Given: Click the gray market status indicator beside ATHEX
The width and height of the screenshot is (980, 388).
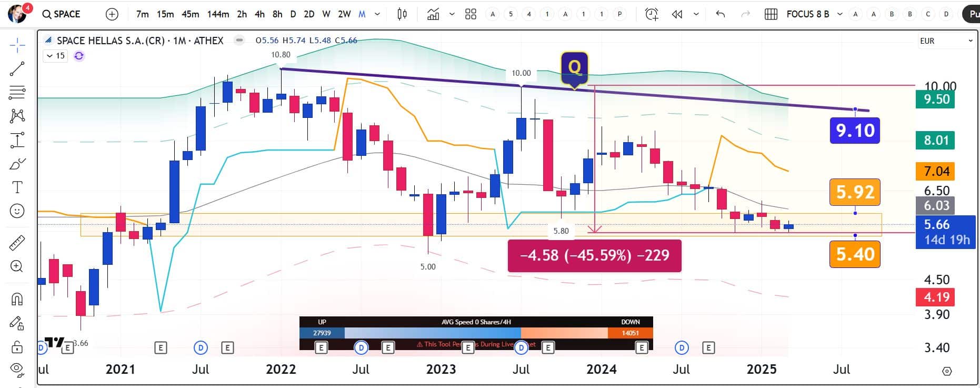Looking at the screenshot, I should pos(239,40).
